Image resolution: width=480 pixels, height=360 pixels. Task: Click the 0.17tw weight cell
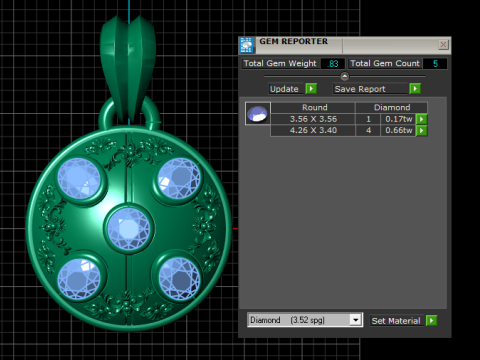pyautogui.click(x=399, y=119)
